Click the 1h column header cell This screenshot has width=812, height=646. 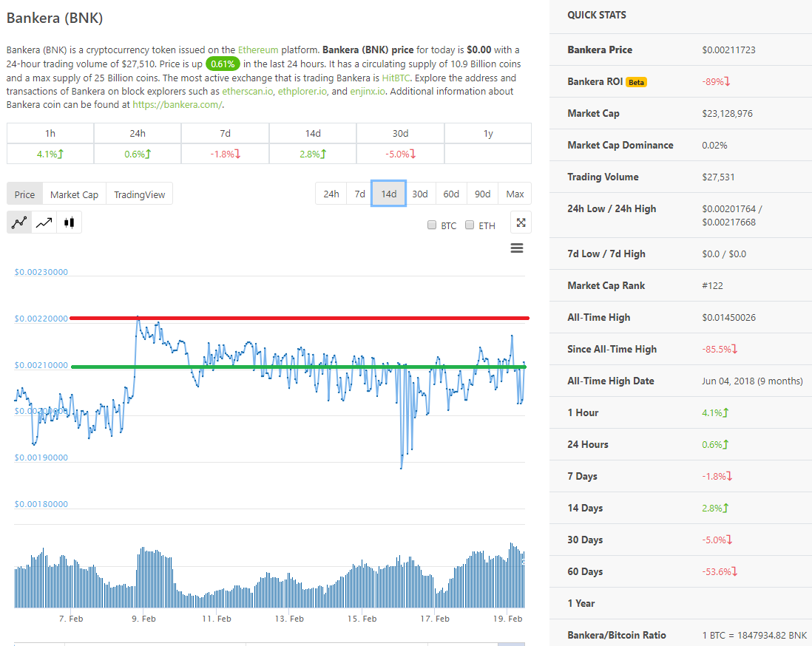(50, 133)
